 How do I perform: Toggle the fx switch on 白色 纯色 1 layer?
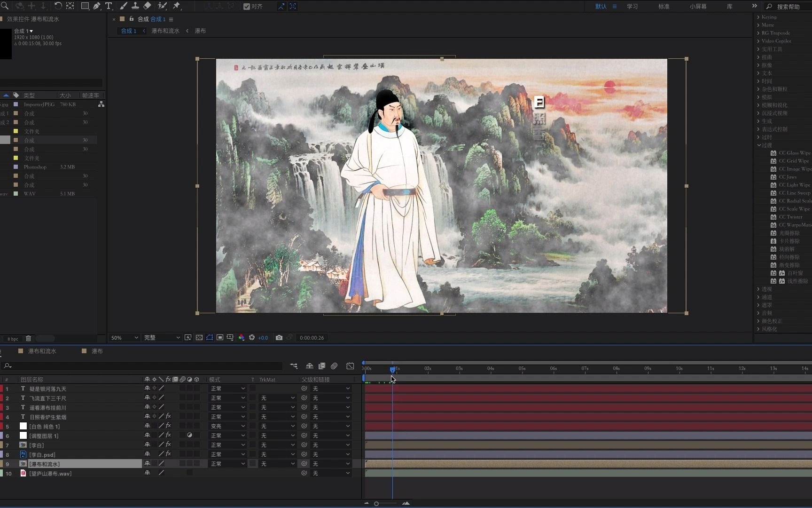(x=168, y=426)
